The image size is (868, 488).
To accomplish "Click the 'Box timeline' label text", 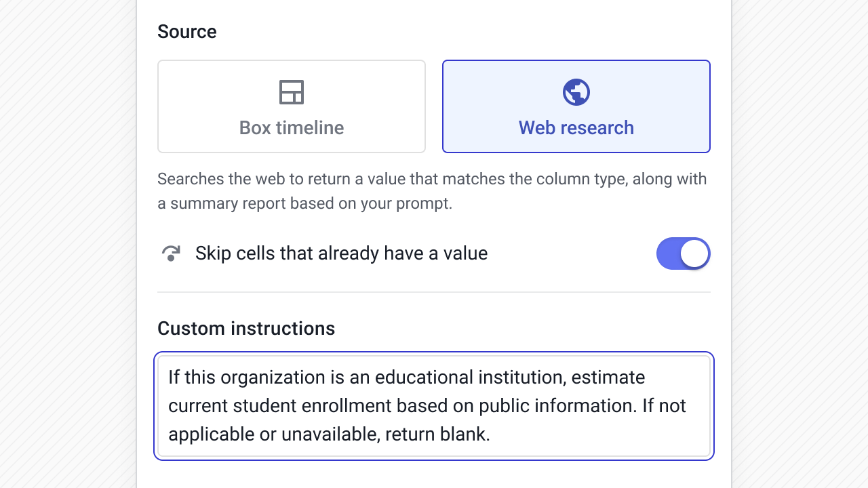I will coord(292,128).
